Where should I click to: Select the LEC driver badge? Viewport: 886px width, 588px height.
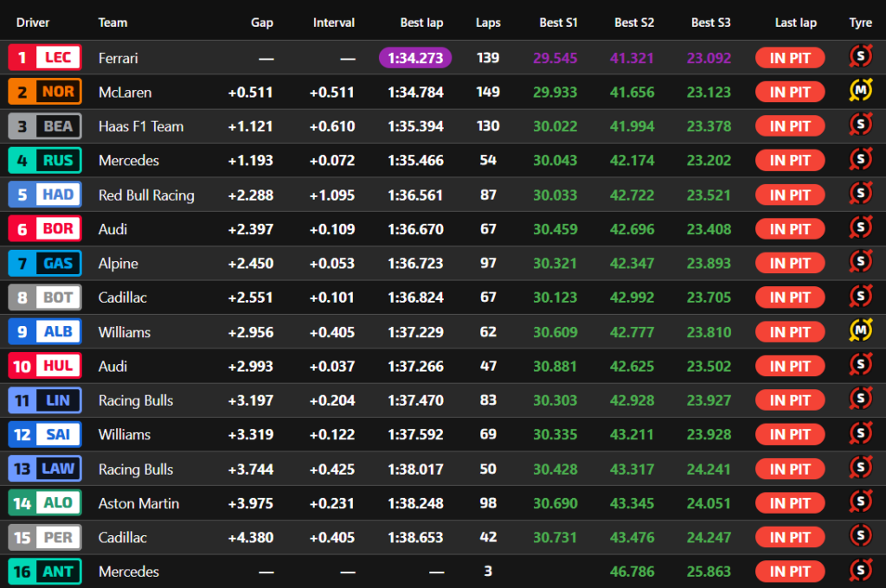pos(45,58)
